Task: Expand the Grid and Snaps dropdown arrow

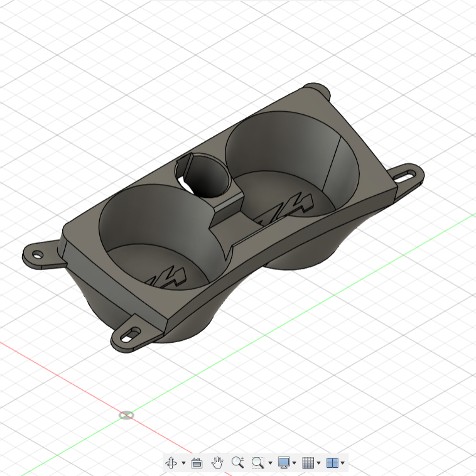Action: 318,463
